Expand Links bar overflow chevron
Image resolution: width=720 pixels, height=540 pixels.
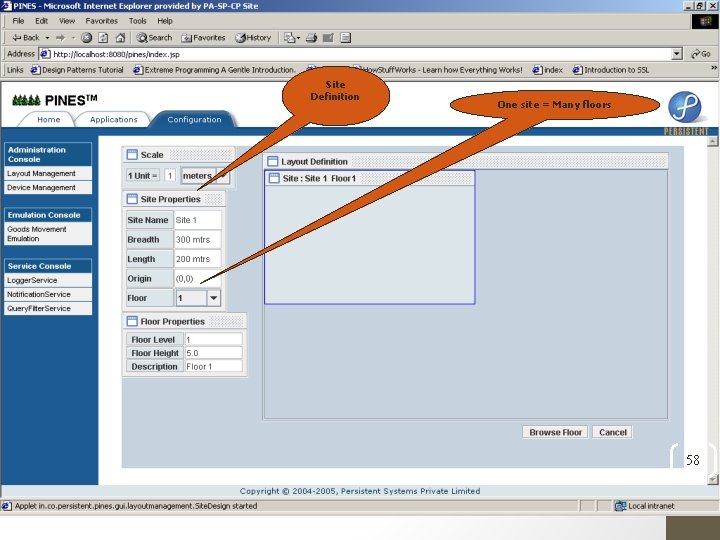coord(714,68)
